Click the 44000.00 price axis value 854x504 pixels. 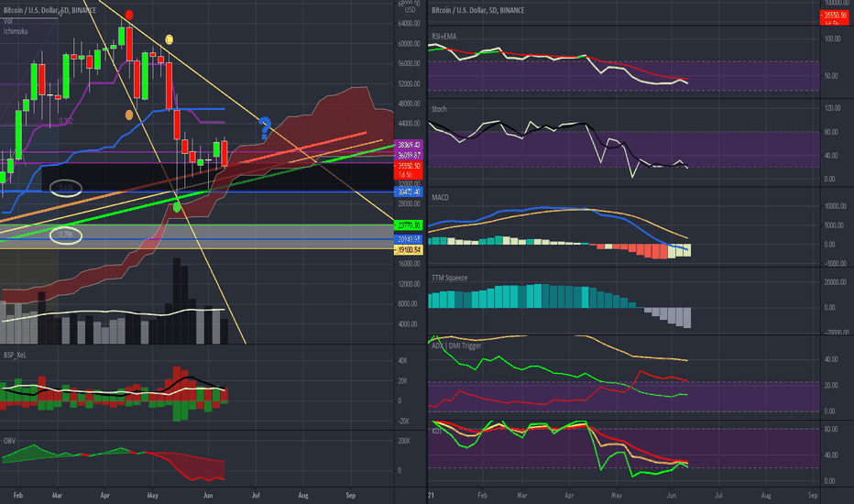tap(409, 124)
